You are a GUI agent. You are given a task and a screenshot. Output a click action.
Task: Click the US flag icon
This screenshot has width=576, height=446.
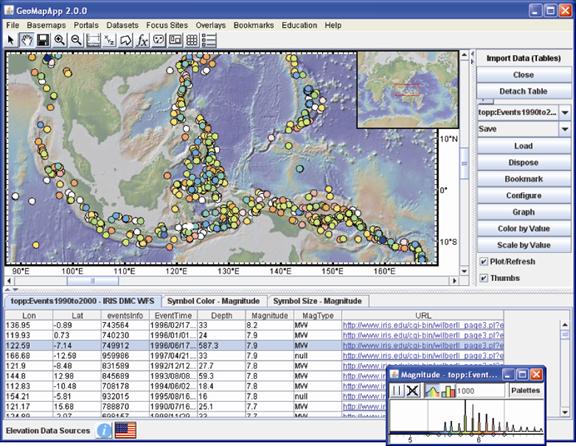coord(126,431)
